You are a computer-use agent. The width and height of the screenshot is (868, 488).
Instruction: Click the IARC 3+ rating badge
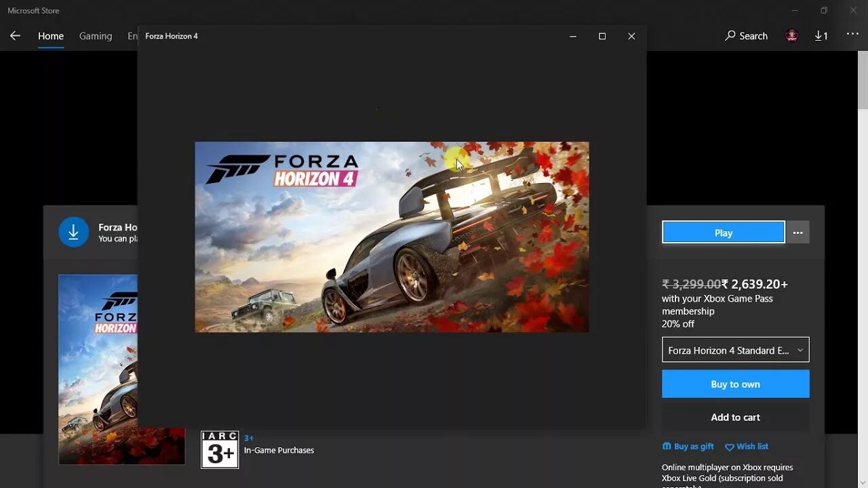click(220, 449)
